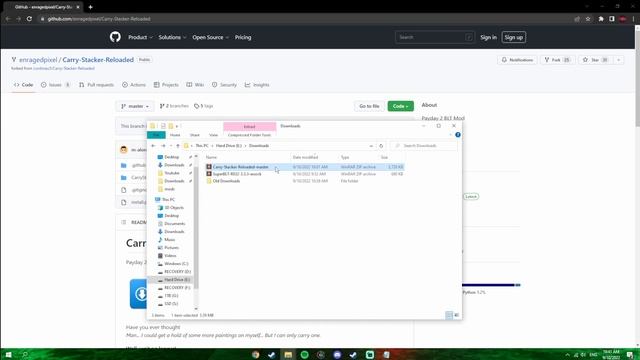Open Explorer help question mark icon
Image resolution: width=640 pixels, height=360 pixels.
458,135
